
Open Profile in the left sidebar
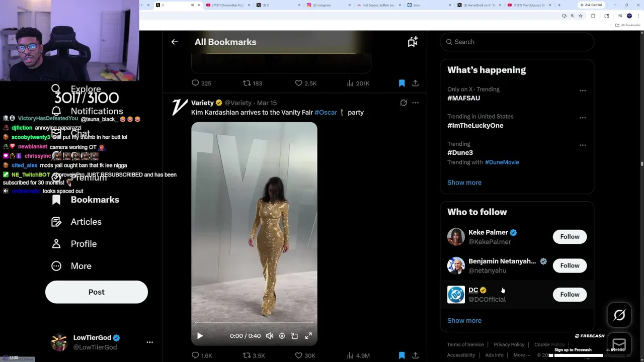click(74, 244)
